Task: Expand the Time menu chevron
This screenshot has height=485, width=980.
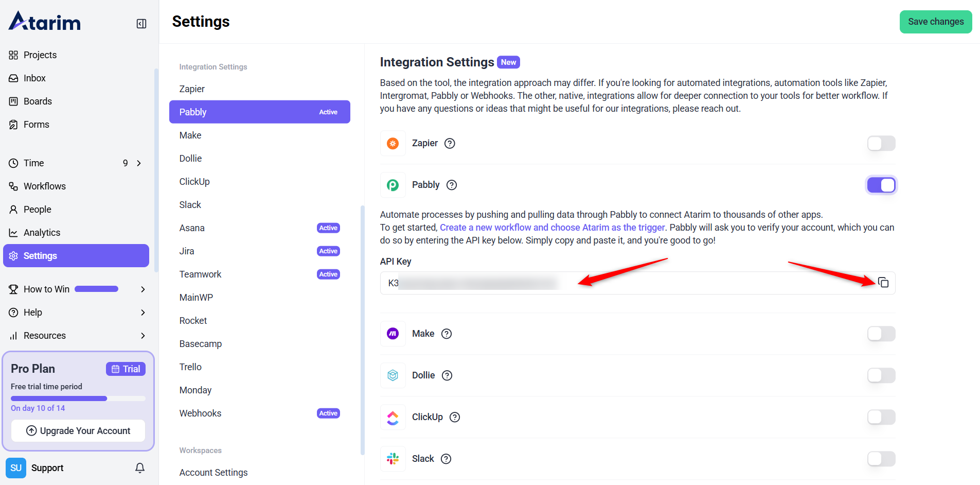Action: (139, 163)
